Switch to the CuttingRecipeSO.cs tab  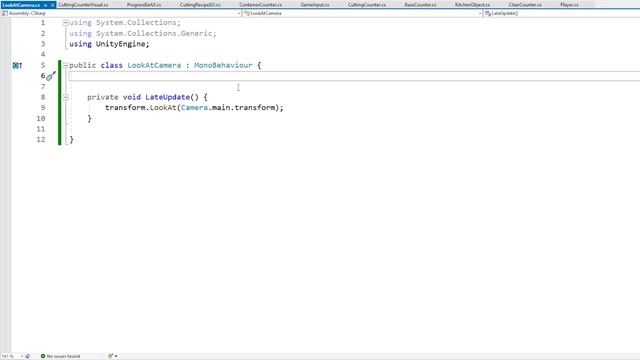[x=200, y=4]
